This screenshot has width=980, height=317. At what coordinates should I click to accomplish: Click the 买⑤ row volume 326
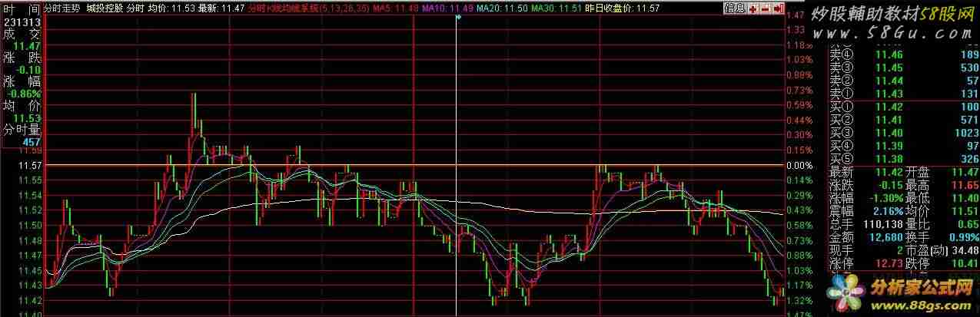click(968, 159)
